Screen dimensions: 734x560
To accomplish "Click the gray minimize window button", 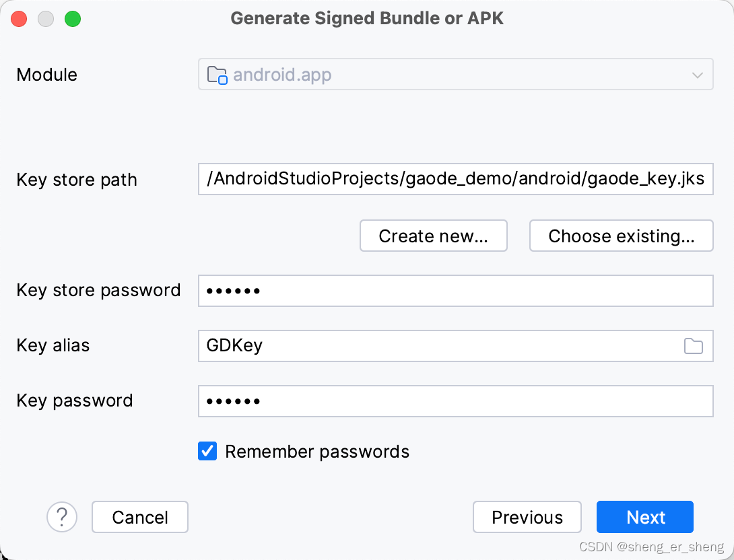I will click(46, 19).
